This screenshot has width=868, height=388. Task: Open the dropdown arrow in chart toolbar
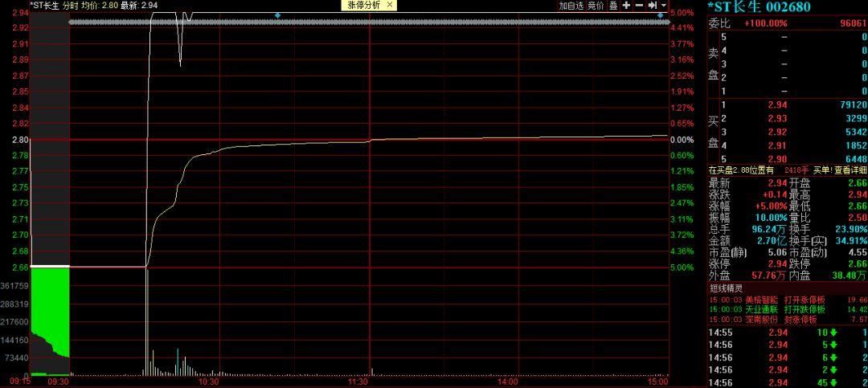pyautogui.click(x=664, y=6)
